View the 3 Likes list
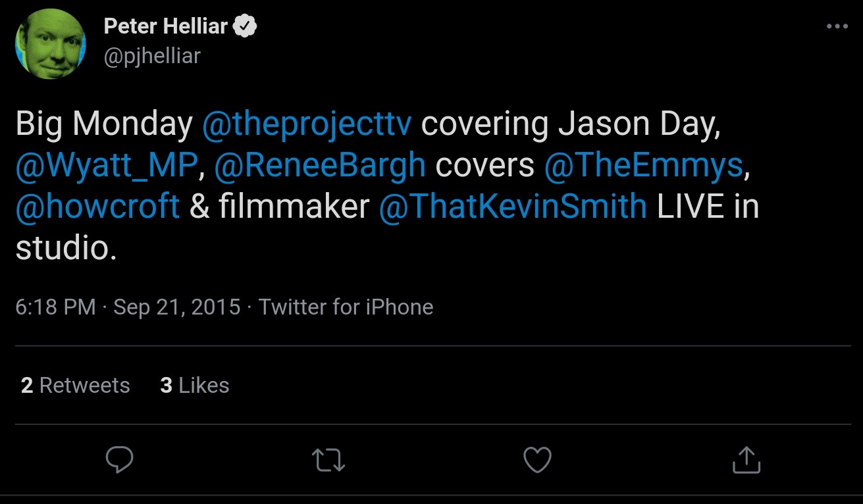Screen dimensions: 863x504 point(194,385)
